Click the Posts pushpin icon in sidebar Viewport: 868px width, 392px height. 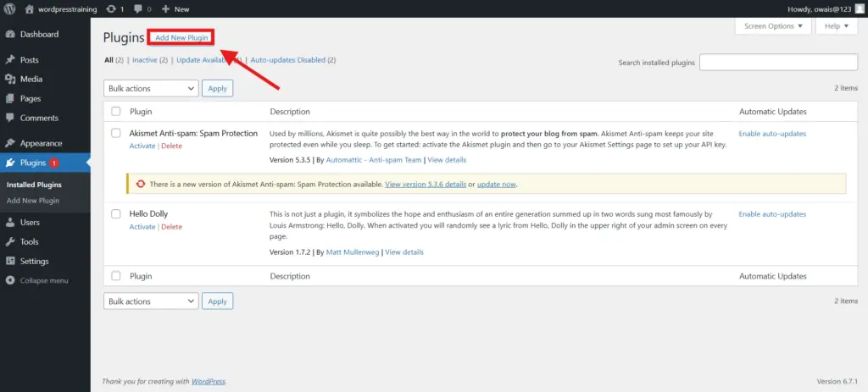coord(10,60)
